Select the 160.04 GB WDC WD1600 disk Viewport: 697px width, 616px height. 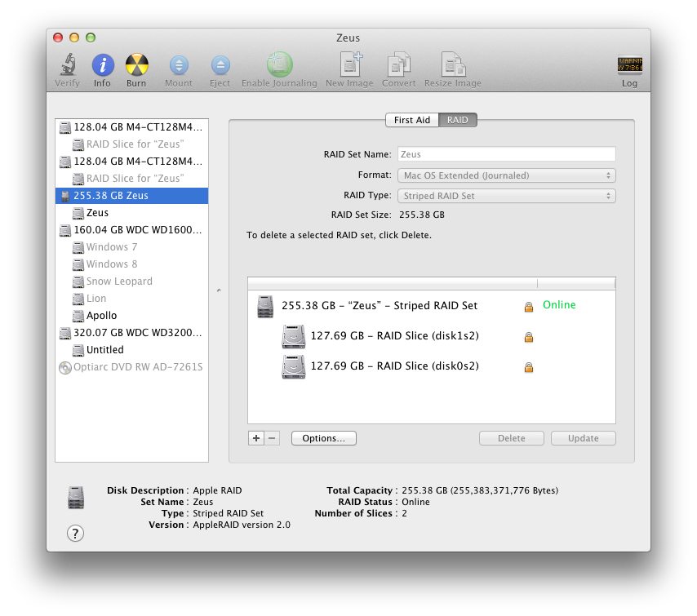[x=131, y=230]
